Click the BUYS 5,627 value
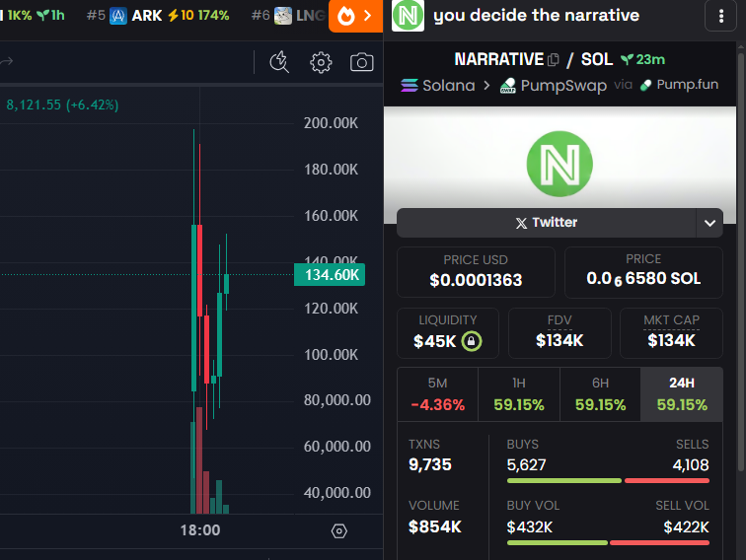 [526, 465]
